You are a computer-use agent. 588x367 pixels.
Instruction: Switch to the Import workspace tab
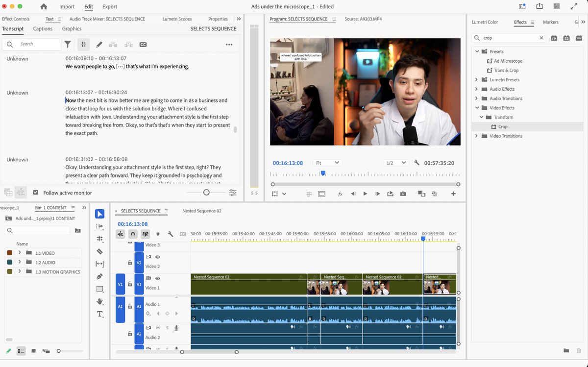[x=67, y=7]
